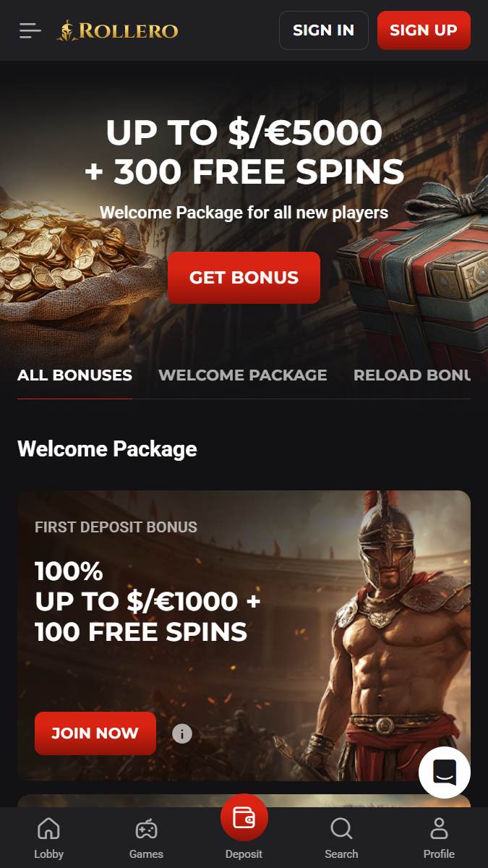Show first deposit bonus info icon
488x868 pixels.
coord(182,734)
